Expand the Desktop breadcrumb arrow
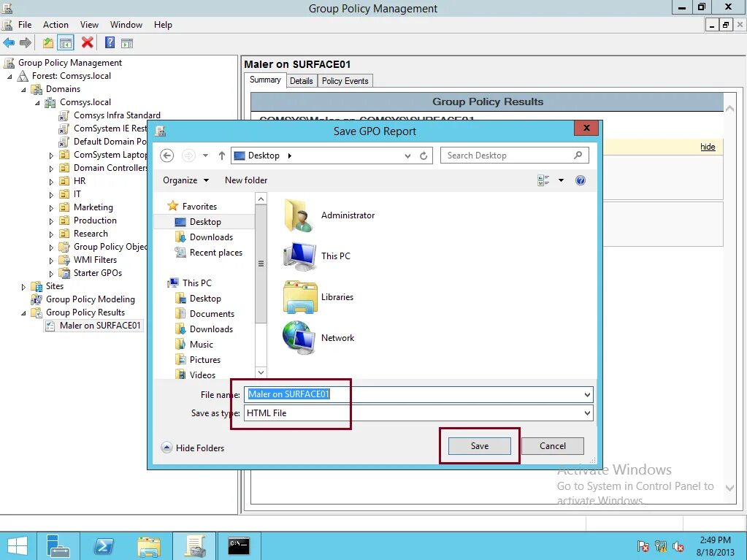This screenshot has width=747, height=560. click(289, 156)
